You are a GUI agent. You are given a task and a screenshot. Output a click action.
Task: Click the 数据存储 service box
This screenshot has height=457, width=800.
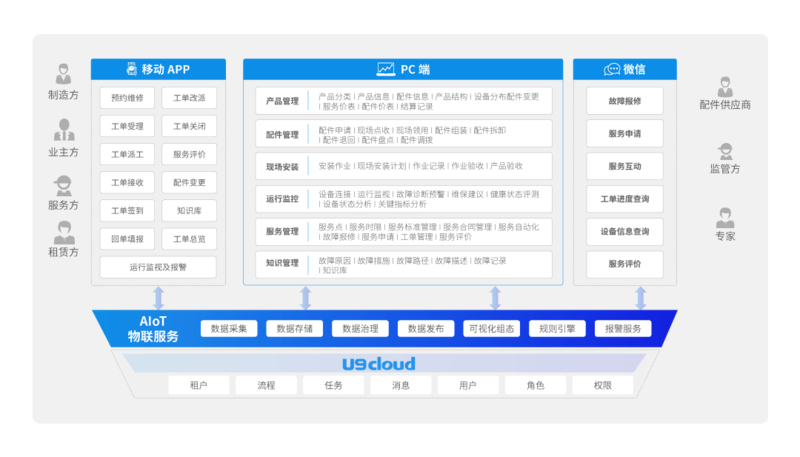[x=294, y=328]
